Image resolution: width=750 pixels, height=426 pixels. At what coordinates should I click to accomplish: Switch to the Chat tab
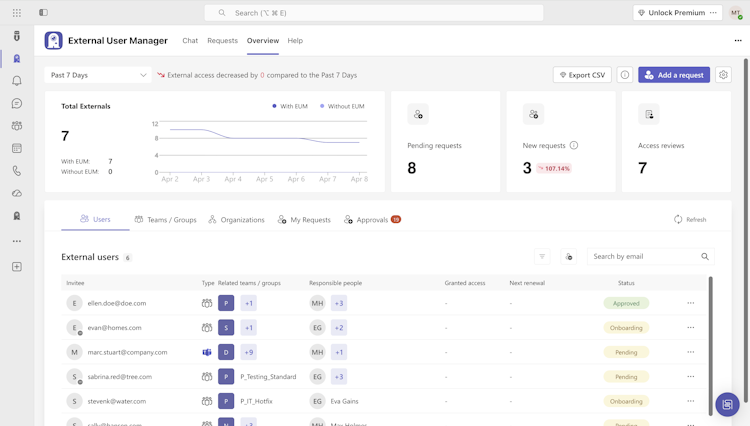190,41
